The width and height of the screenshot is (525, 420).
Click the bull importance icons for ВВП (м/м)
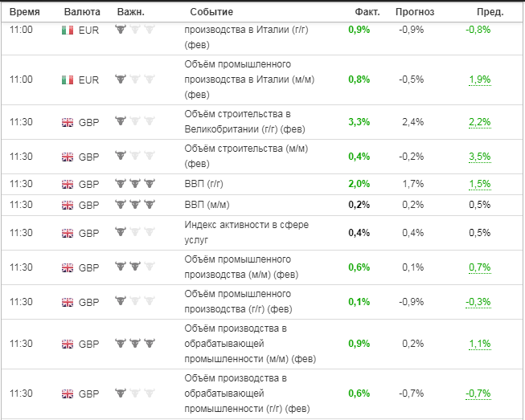134,205
